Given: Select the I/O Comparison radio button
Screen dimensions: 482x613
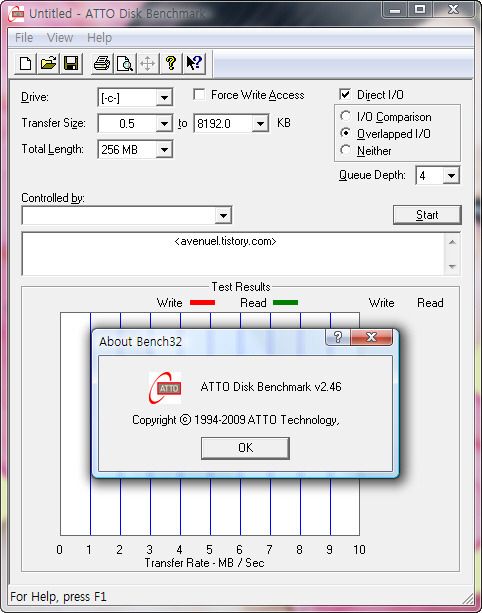Looking at the screenshot, I should click(345, 116).
